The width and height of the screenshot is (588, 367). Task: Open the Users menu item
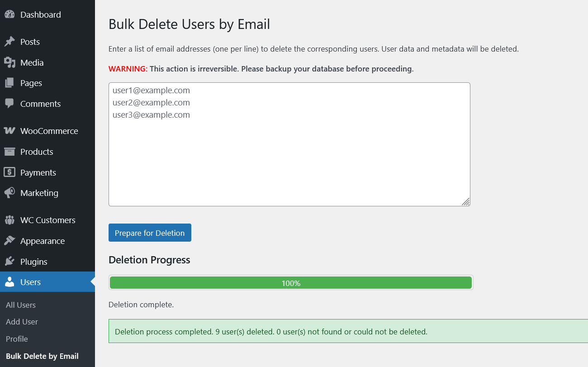[x=30, y=282]
